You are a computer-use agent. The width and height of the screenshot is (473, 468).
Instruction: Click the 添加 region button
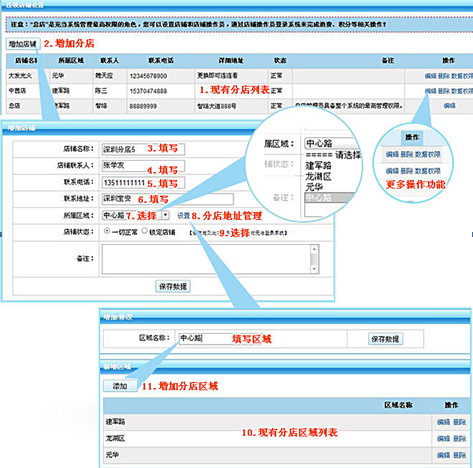point(120,386)
